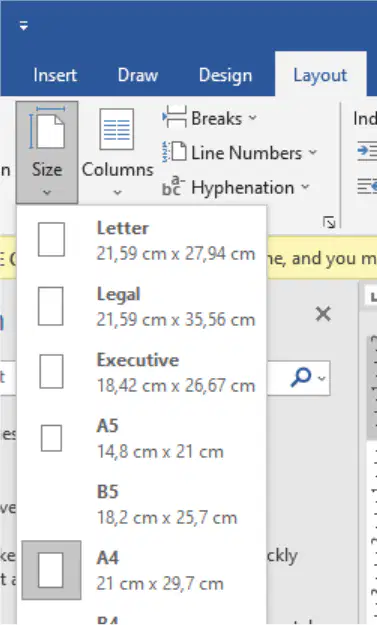
Task: Click Letter dimensions 21,59 cm x 27,94 cm
Action: click(x=176, y=254)
